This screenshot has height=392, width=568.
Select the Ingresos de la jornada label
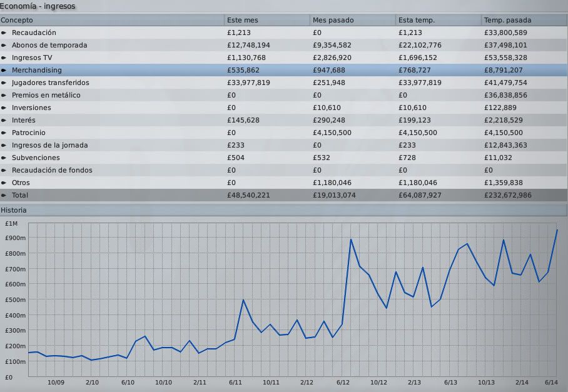(x=49, y=145)
